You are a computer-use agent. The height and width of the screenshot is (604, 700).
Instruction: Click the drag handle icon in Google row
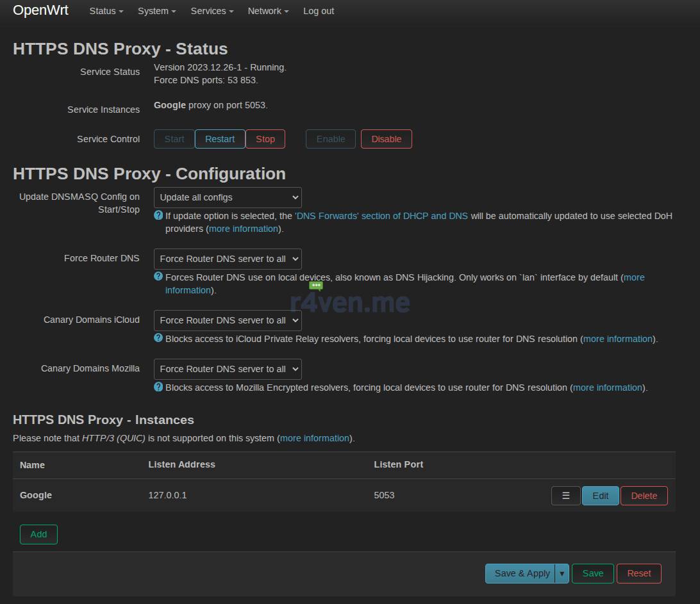click(565, 496)
